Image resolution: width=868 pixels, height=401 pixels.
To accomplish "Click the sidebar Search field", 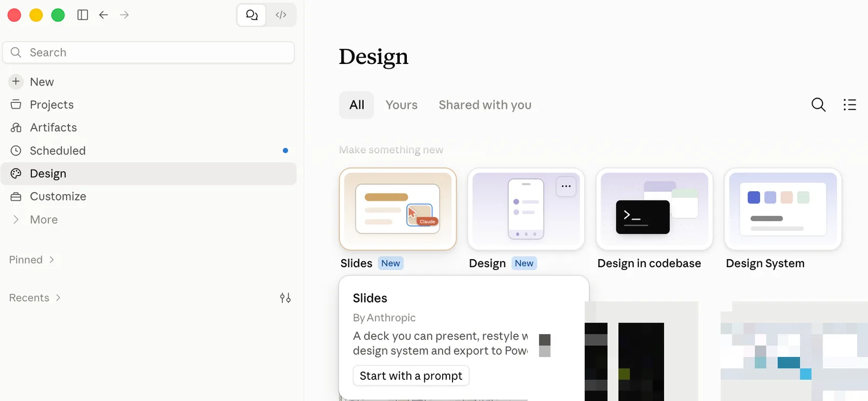I will (149, 53).
